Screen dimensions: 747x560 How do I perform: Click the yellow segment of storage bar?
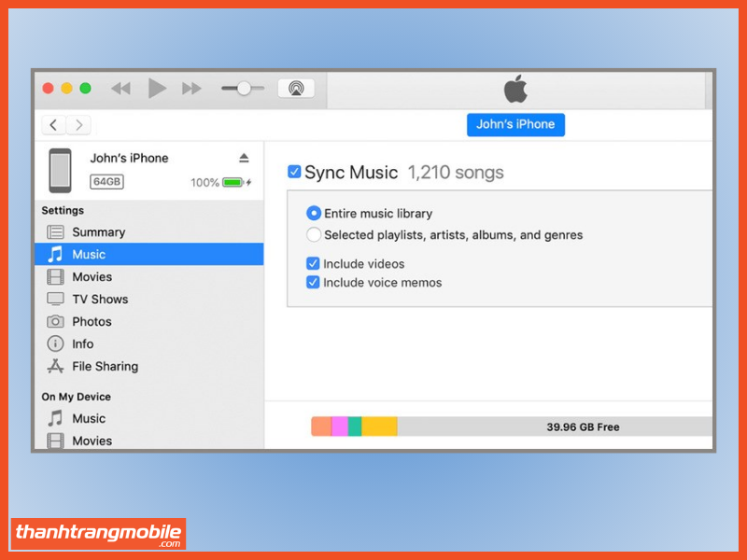pos(379,427)
